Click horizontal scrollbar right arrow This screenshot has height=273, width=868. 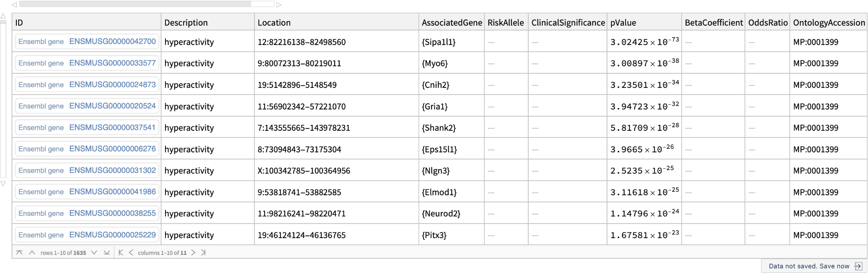click(x=279, y=4)
